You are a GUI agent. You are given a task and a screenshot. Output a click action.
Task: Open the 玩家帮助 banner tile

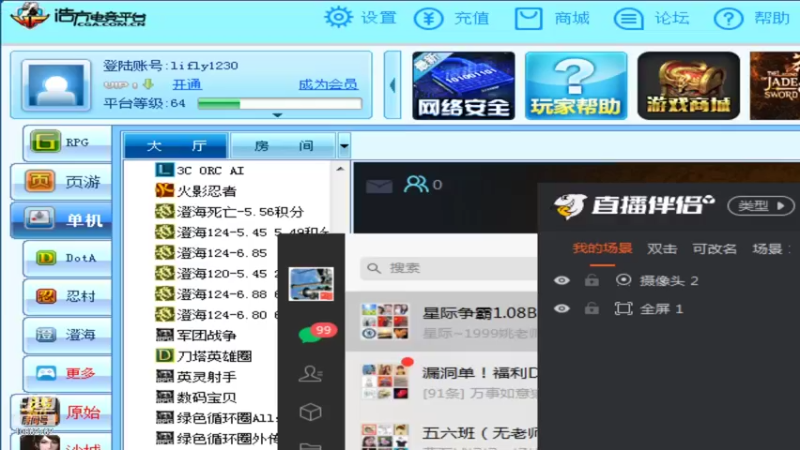point(576,86)
